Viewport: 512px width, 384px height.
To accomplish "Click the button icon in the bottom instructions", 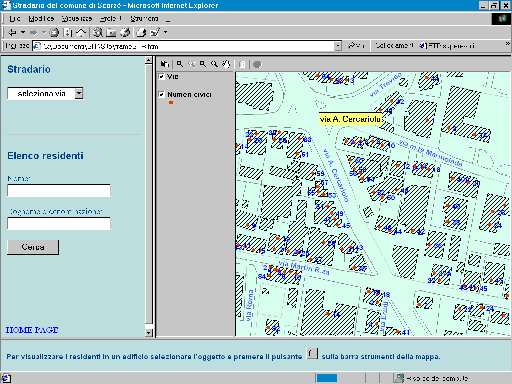I will click(x=312, y=353).
